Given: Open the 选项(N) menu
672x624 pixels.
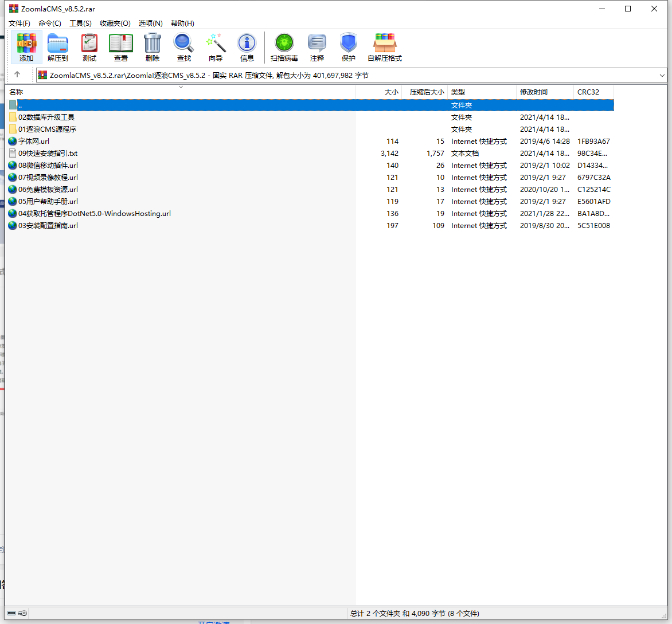Looking at the screenshot, I should pyautogui.click(x=150, y=23).
